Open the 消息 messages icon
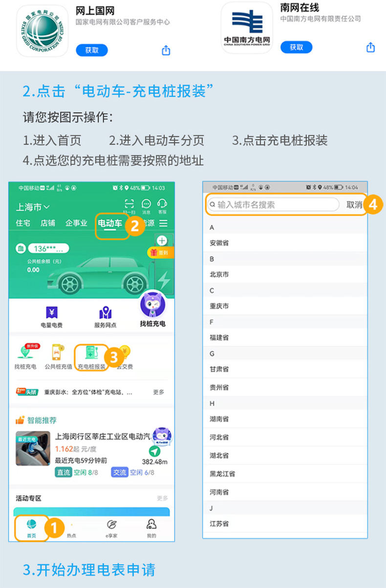386x588 pixels. (146, 206)
